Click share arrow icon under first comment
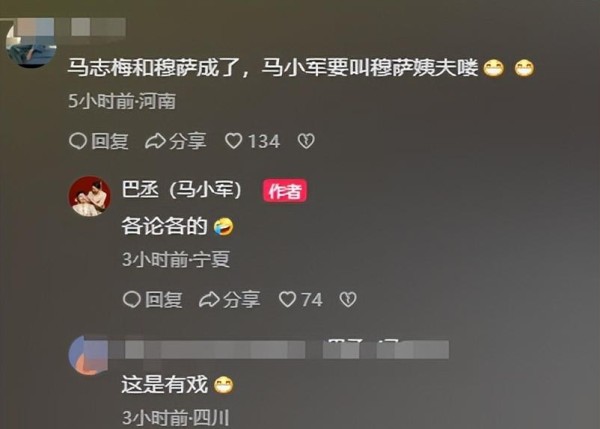Viewport: 600px width, 429px height. pos(155,141)
